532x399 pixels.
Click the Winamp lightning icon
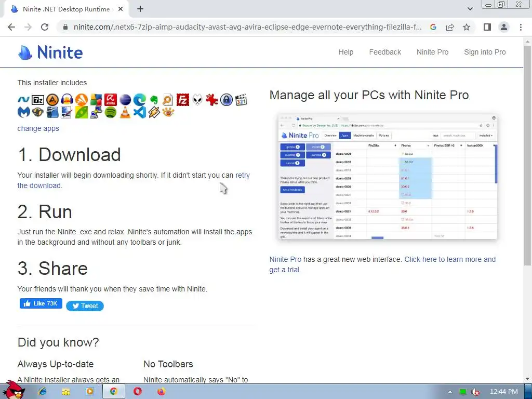pos(154,112)
